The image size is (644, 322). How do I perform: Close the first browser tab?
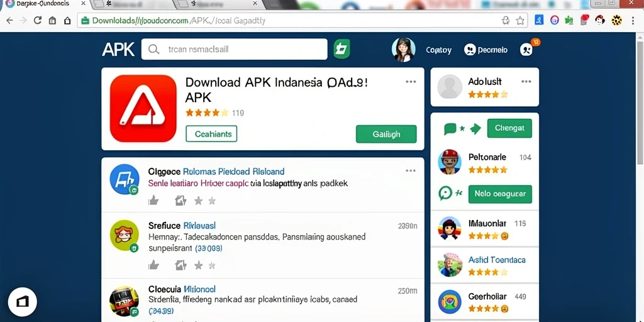point(84,3)
